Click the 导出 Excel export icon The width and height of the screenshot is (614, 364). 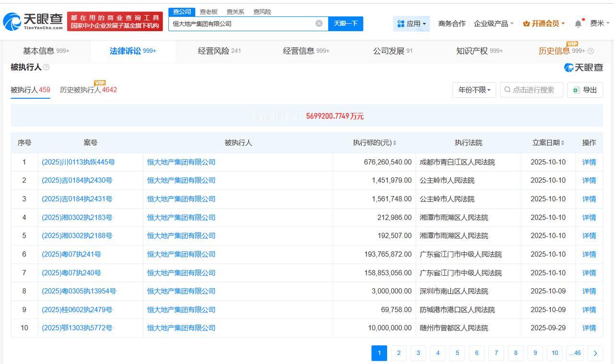576,90
